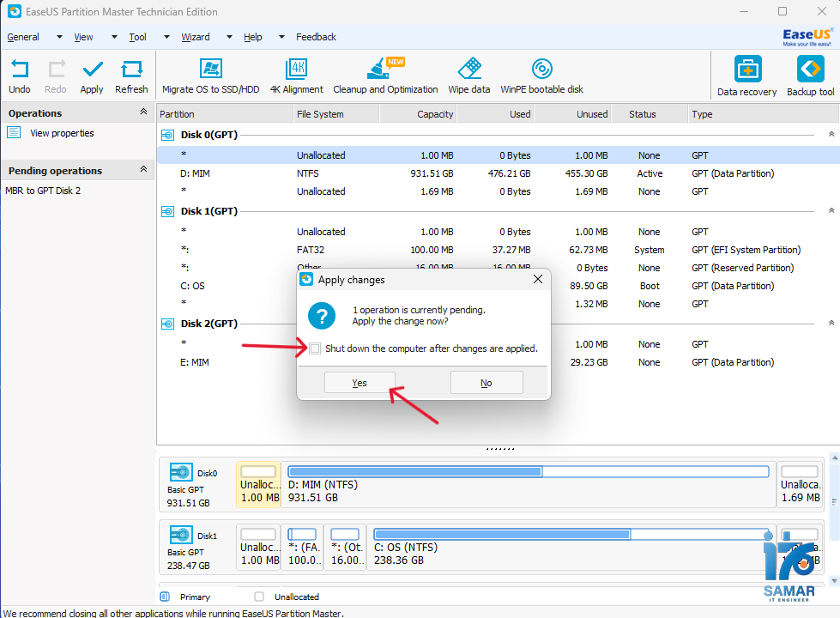840x618 pixels.
Task: Click Yes to apply pending changes
Action: pos(359,382)
